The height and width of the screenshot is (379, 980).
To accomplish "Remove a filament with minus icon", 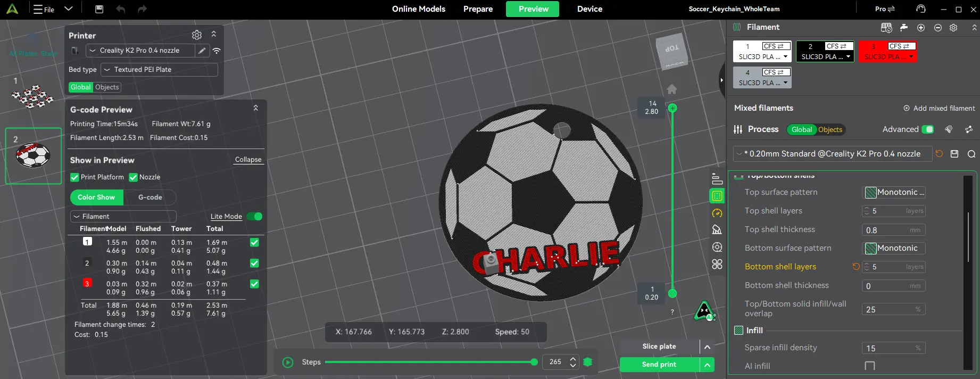I will 938,28.
